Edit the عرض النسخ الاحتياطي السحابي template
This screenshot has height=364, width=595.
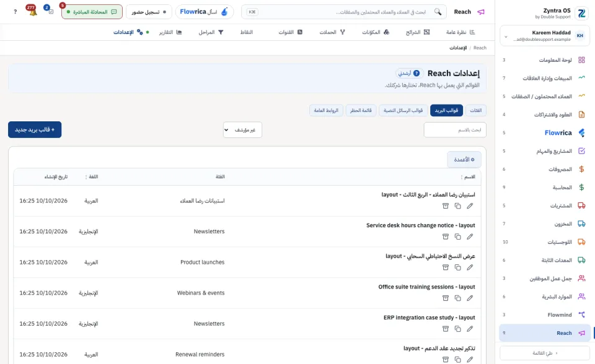click(x=470, y=267)
